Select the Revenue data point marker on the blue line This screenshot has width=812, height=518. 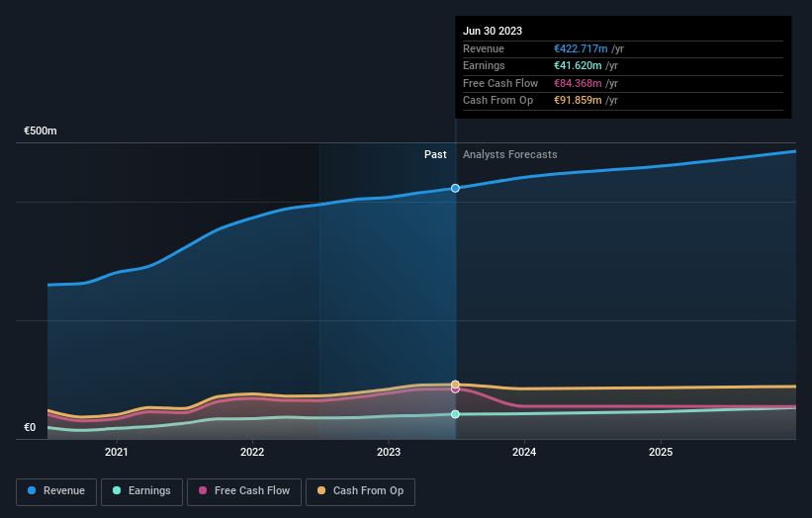coord(455,189)
